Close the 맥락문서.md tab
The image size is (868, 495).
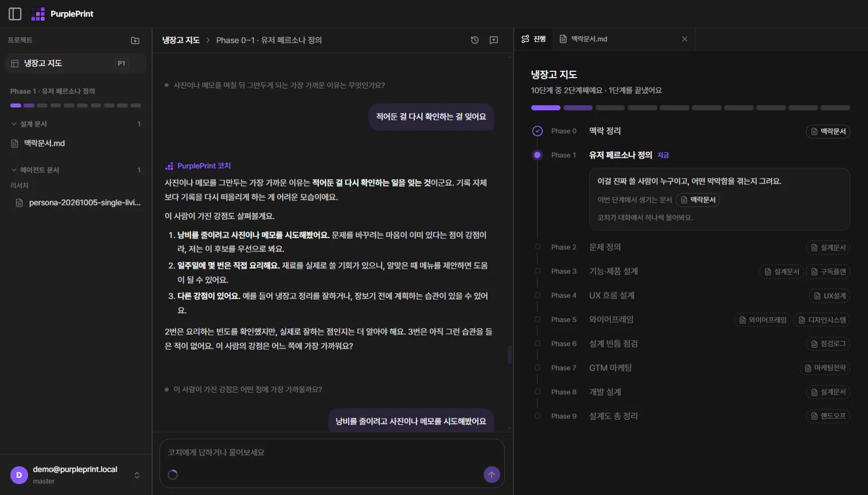pos(684,39)
